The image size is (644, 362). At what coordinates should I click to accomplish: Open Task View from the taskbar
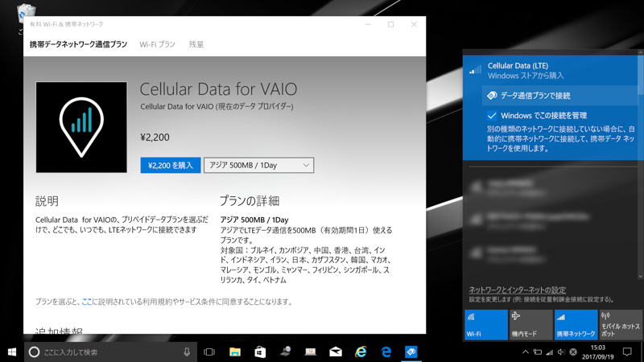tap(209, 352)
